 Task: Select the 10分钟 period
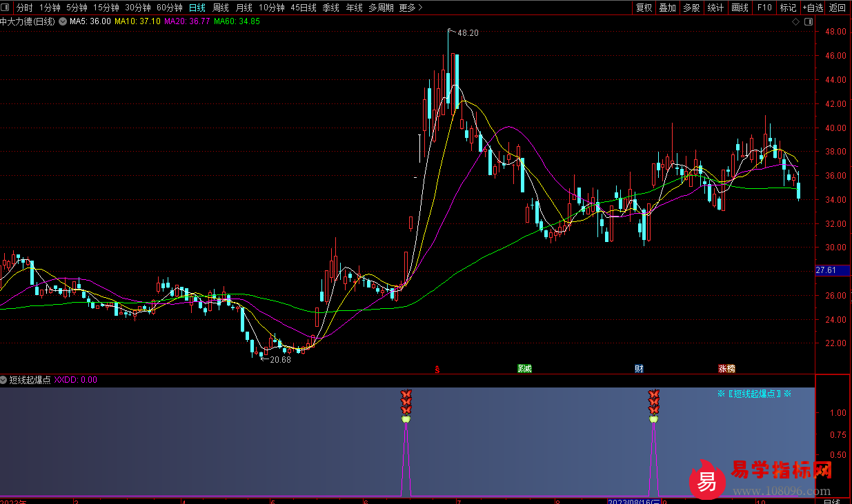click(272, 8)
